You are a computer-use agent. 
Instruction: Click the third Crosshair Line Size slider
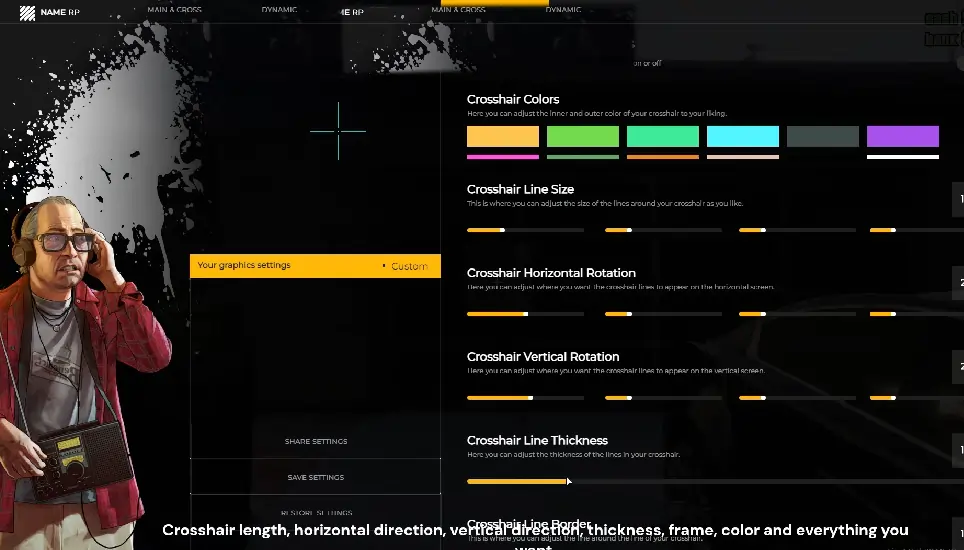(x=797, y=230)
